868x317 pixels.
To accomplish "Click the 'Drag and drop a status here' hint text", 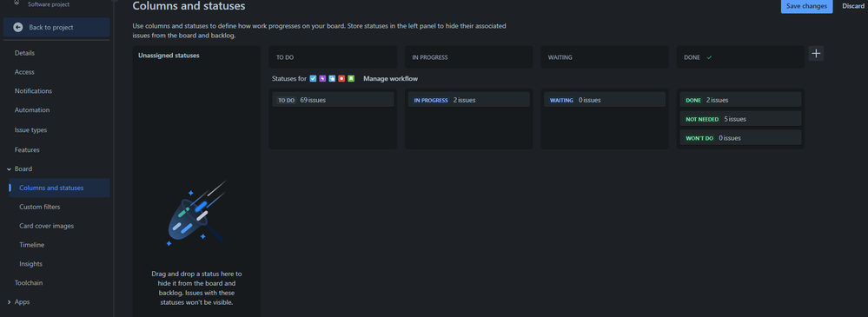I will [196, 288].
